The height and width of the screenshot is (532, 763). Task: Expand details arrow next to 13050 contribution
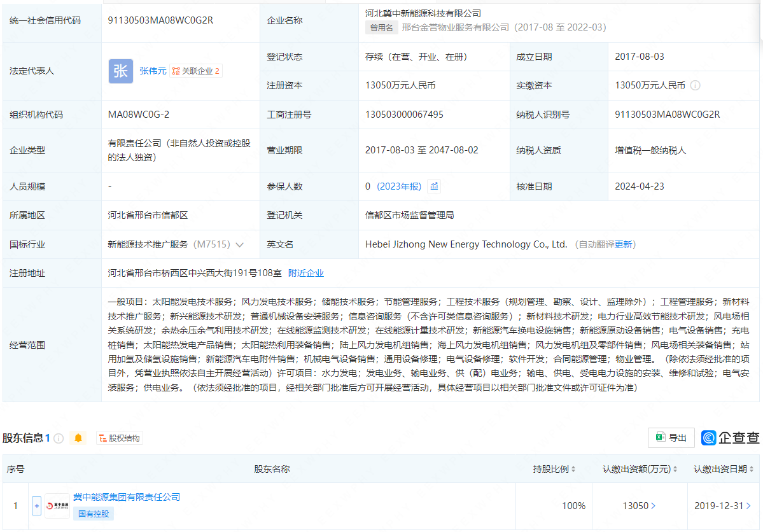653,506
